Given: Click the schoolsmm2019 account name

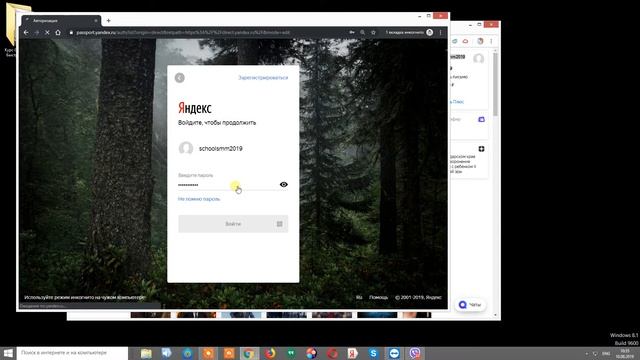Looking at the screenshot, I should [220, 149].
